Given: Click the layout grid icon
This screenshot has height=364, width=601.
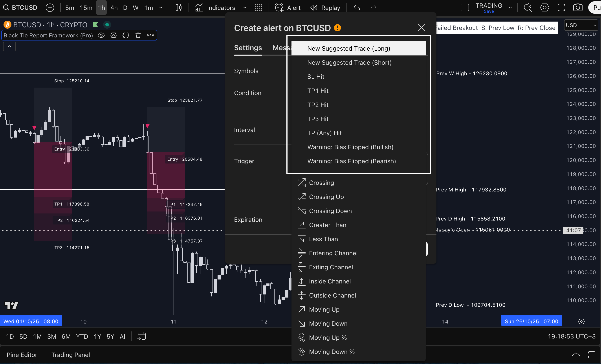Looking at the screenshot, I should coord(258,7).
